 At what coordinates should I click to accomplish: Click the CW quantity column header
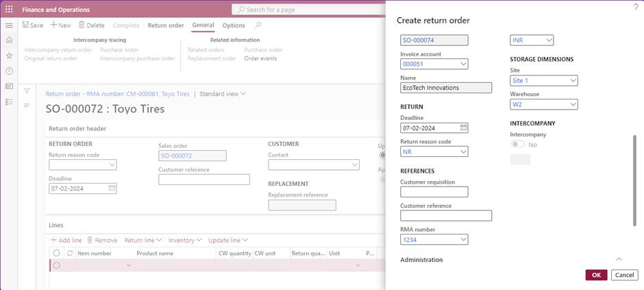pyautogui.click(x=234, y=254)
